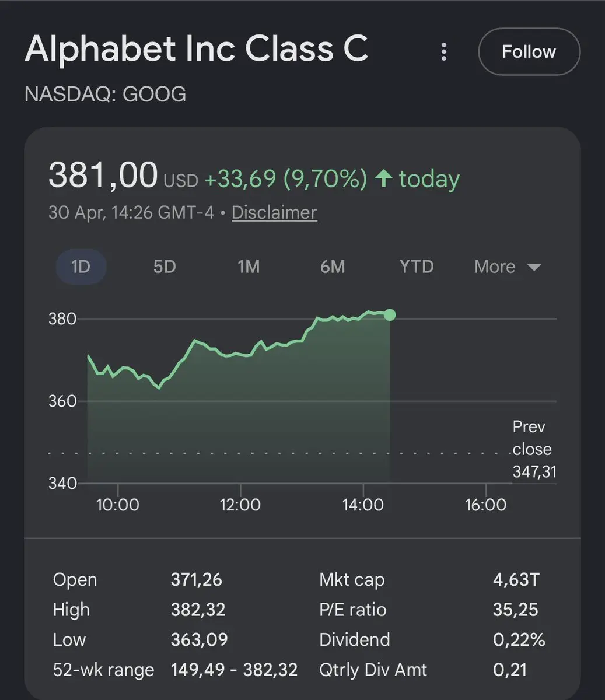Viewport: 605px width, 700px height.
Task: Click the Mkt cap label
Action: point(352,580)
